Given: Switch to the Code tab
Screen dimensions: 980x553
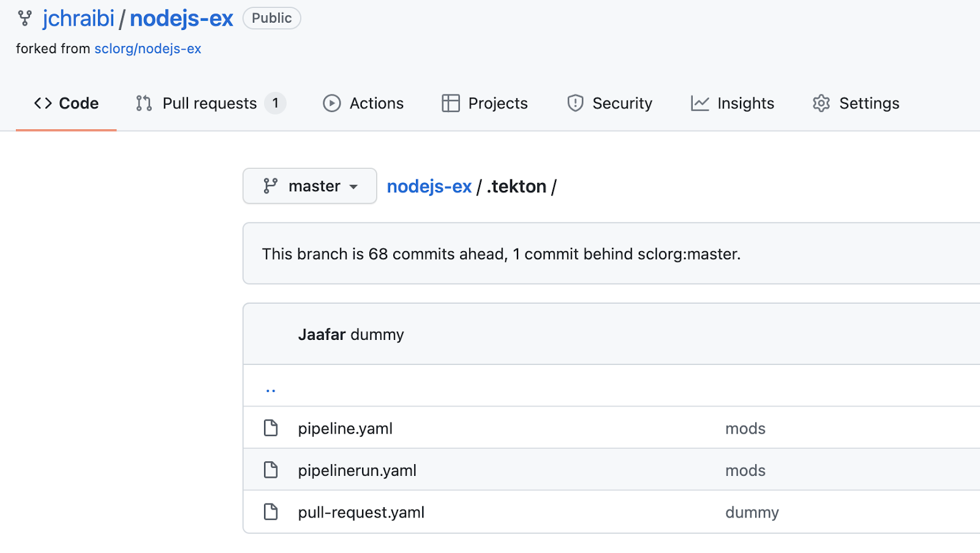Looking at the screenshot, I should 66,103.
